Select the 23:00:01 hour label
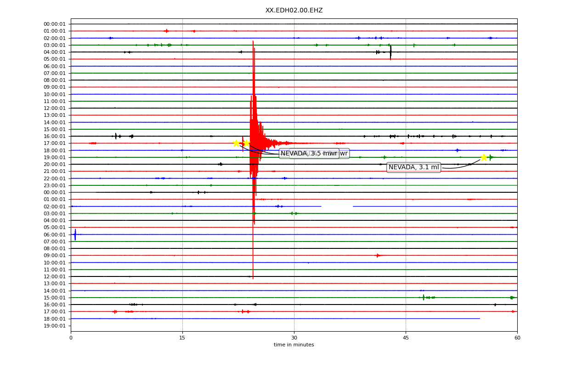 (x=55, y=185)
